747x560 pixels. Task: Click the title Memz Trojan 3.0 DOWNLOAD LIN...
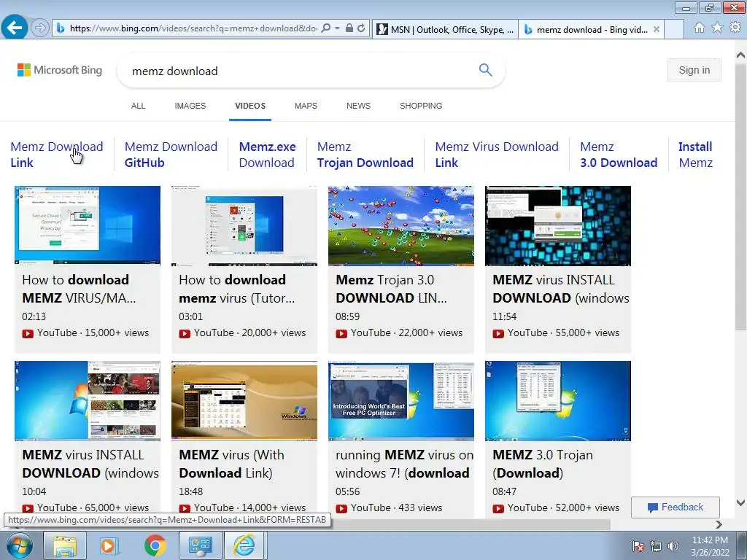(x=391, y=289)
